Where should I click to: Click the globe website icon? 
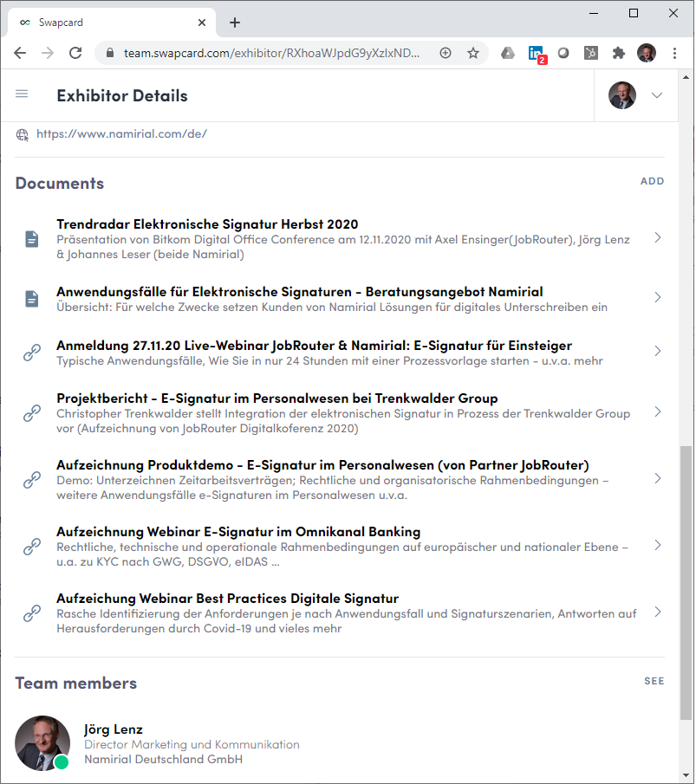(23, 134)
